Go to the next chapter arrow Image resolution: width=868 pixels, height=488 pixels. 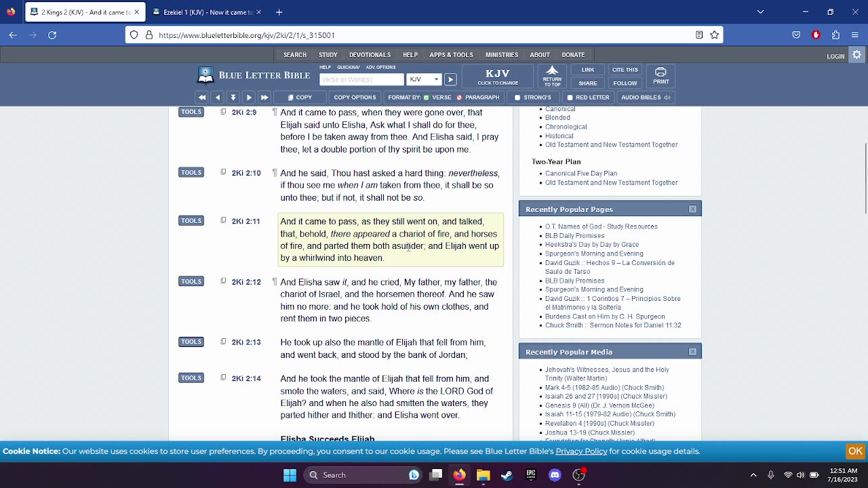249,98
